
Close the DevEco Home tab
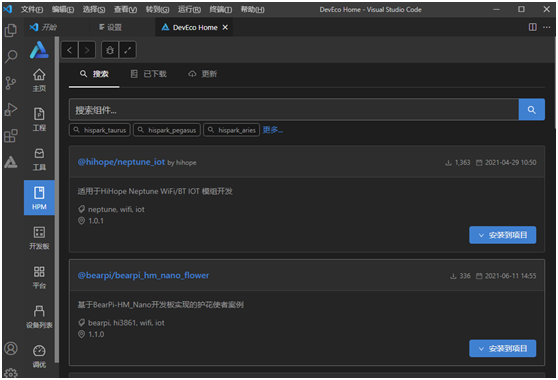[225, 27]
